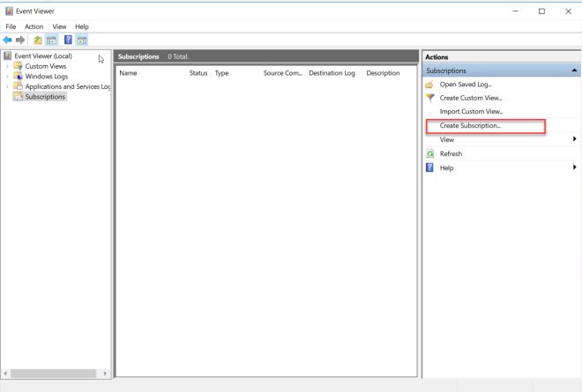Click Create Custom View... action
The width and height of the screenshot is (582, 392).
471,98
